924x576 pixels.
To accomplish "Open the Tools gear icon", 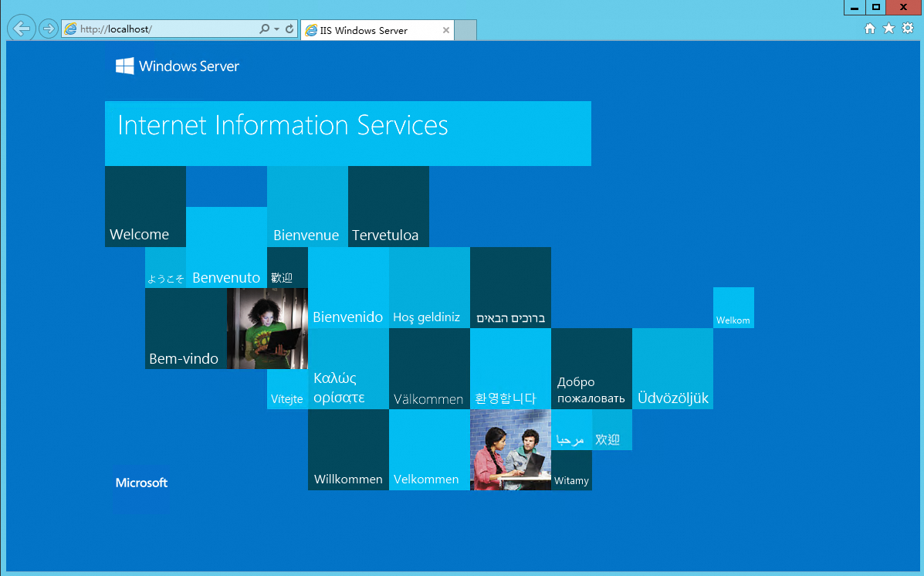I will coord(908,29).
